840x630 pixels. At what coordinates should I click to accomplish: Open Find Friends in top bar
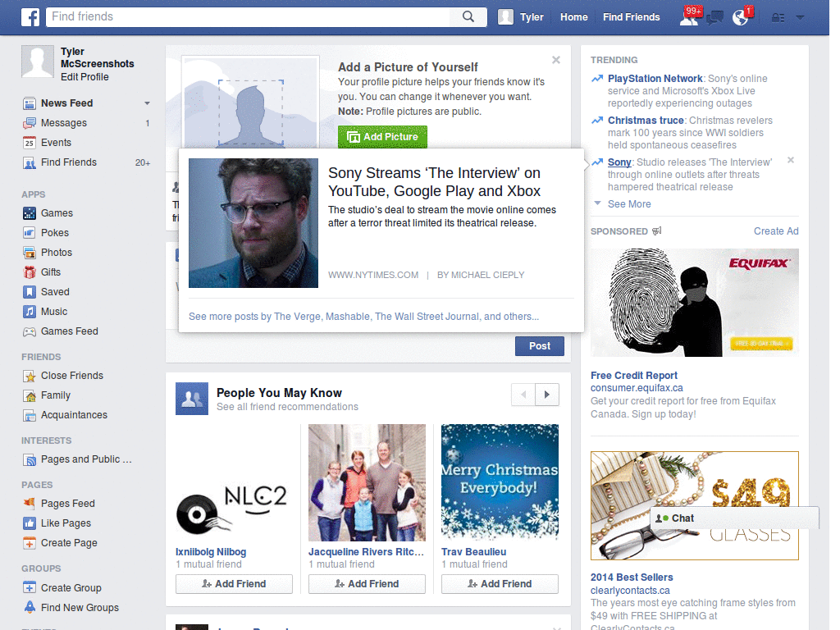click(631, 17)
